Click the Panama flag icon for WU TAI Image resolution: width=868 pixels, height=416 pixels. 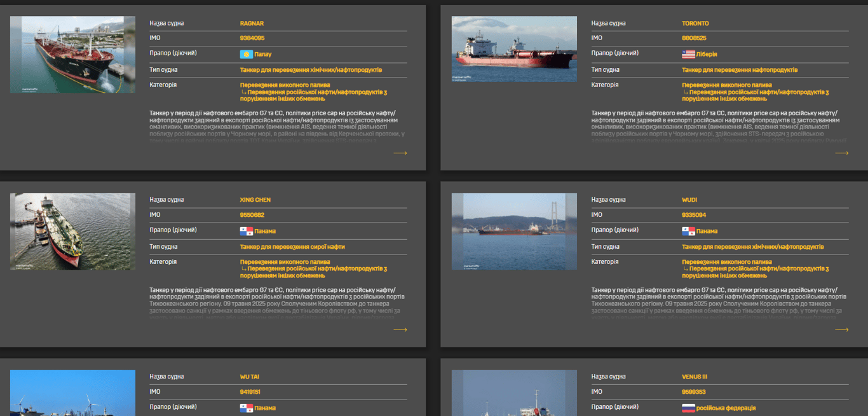coord(246,408)
